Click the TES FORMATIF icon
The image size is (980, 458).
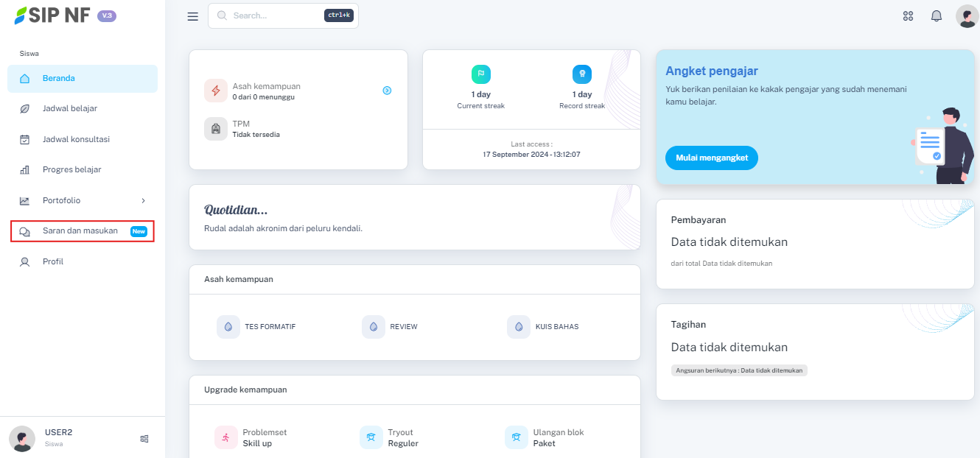228,327
